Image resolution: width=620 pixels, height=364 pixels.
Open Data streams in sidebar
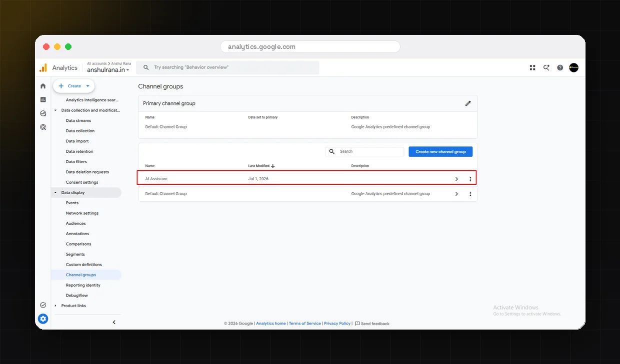click(78, 120)
